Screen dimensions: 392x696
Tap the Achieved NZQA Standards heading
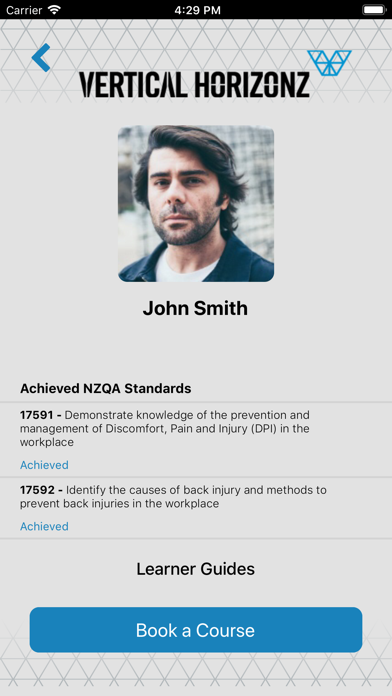point(106,388)
